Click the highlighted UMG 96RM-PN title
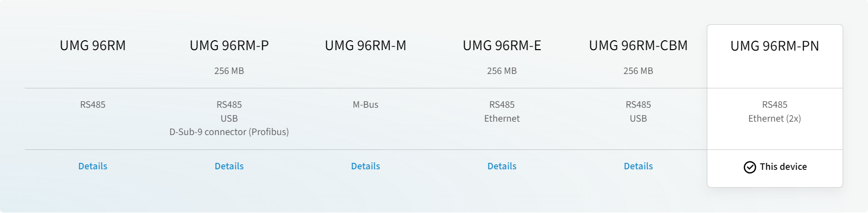 [x=775, y=46]
